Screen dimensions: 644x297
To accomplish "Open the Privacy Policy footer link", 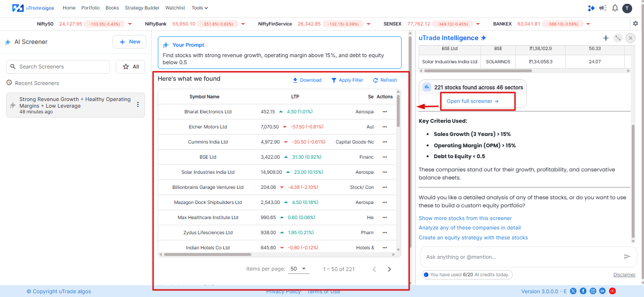I will pos(283,291).
